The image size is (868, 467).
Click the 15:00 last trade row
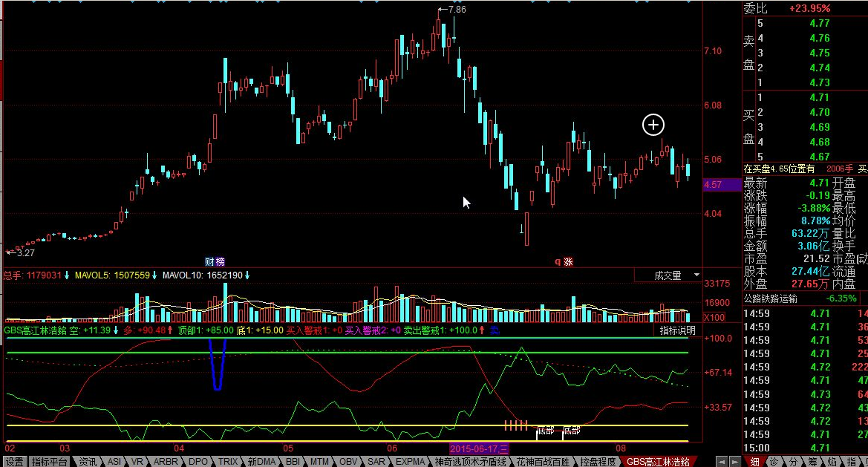(x=806, y=448)
